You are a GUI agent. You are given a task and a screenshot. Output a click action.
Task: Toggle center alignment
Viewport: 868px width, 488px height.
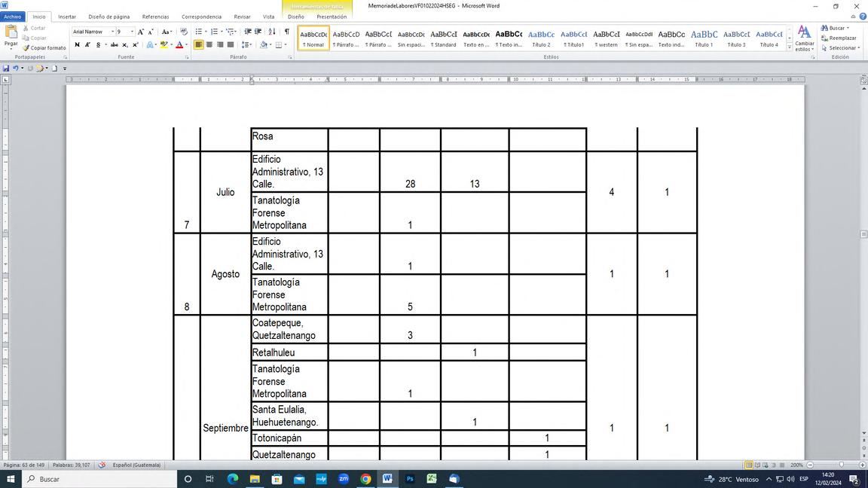point(209,45)
